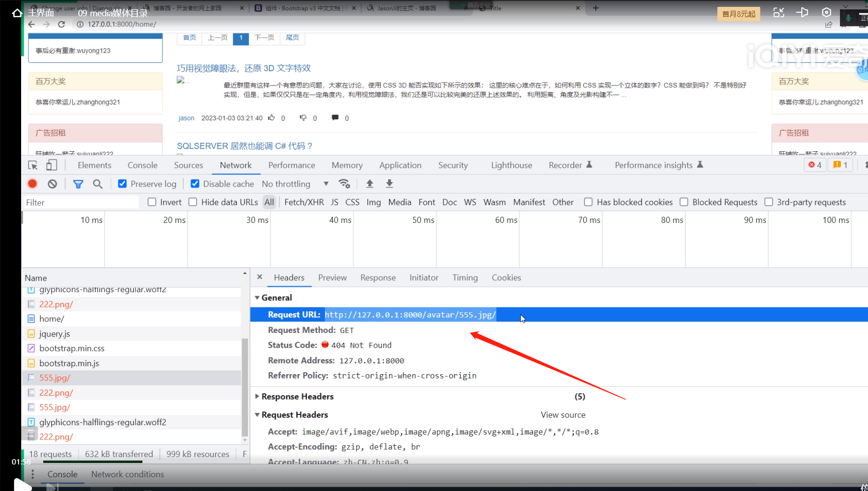Switch to the Elements tab
The height and width of the screenshot is (491, 868).
[94, 165]
